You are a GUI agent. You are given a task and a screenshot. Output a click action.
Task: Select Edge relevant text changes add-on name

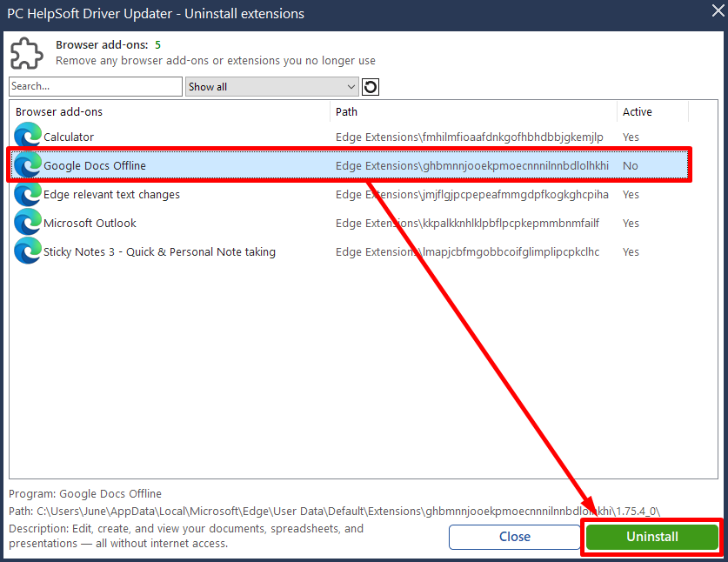click(111, 195)
